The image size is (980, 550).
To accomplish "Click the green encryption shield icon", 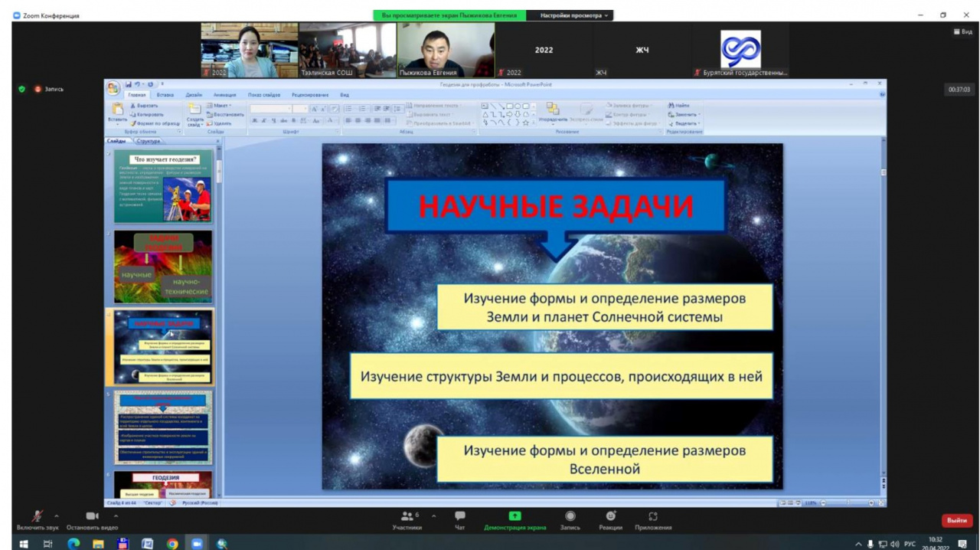I will click(22, 89).
